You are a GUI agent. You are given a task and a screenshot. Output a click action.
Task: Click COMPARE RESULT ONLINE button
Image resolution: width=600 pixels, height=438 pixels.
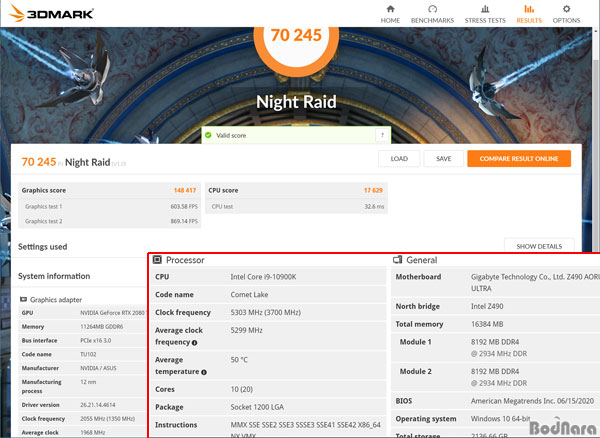click(x=519, y=158)
